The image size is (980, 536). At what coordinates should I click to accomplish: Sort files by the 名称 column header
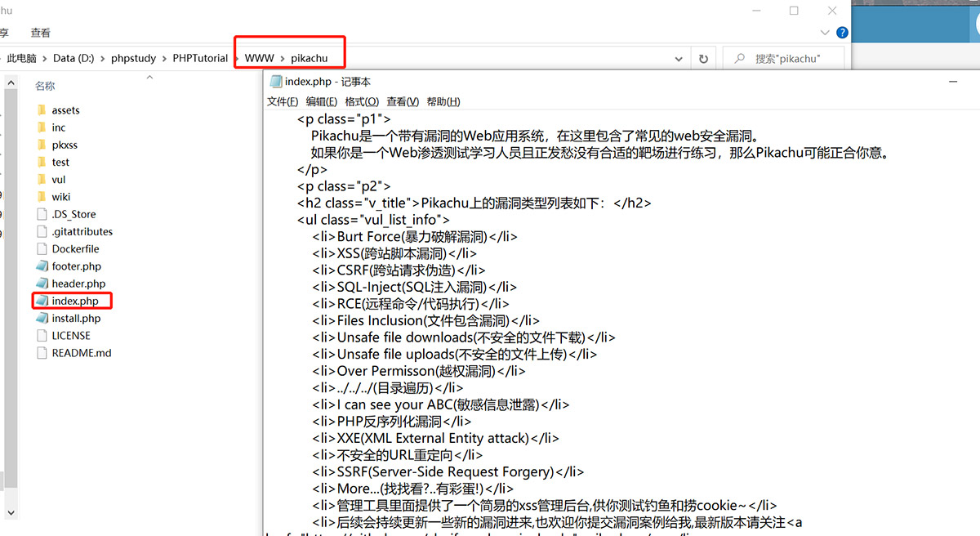pos(45,86)
